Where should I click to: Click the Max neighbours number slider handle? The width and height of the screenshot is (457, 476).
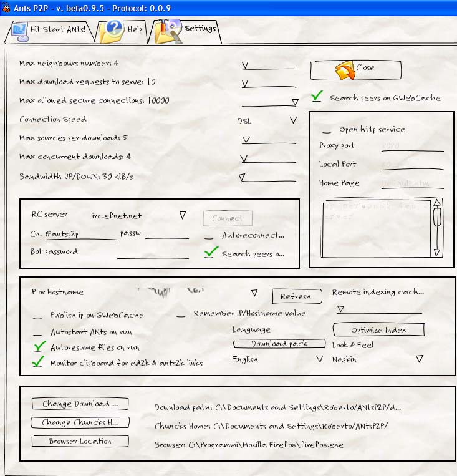(x=245, y=65)
